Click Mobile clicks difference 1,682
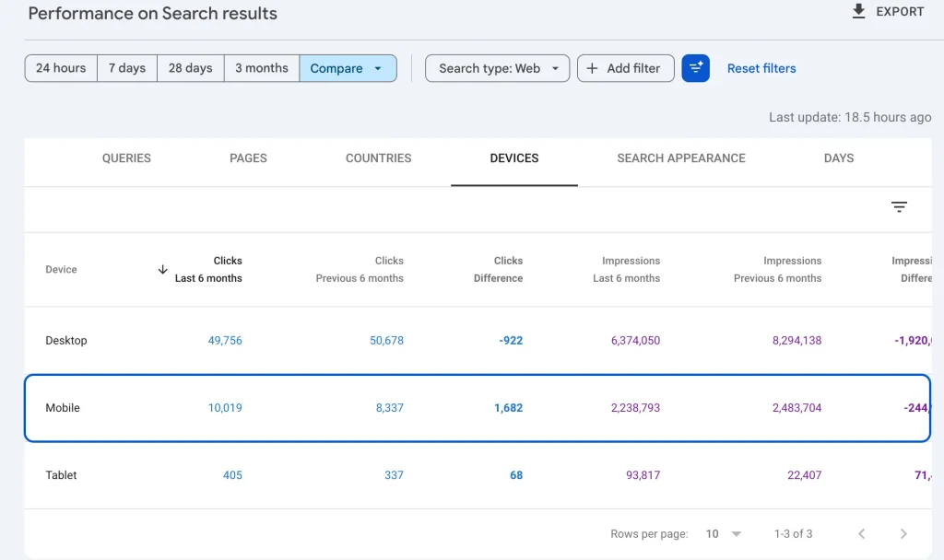The width and height of the screenshot is (944, 560). click(508, 408)
